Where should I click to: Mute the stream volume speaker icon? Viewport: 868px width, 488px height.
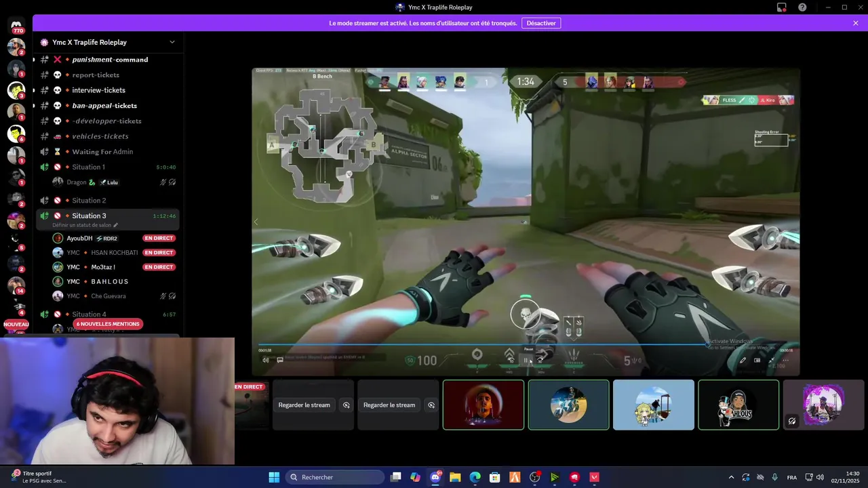click(x=265, y=360)
